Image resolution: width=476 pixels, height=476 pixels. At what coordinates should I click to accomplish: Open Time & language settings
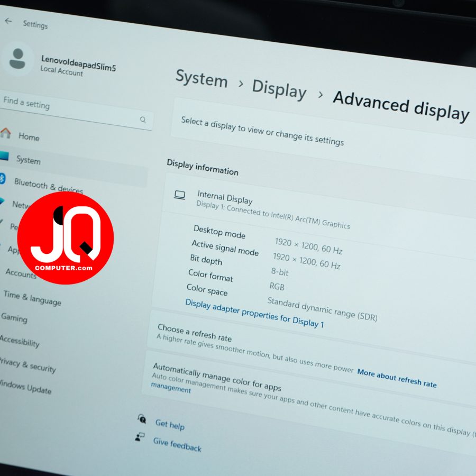pos(32,298)
